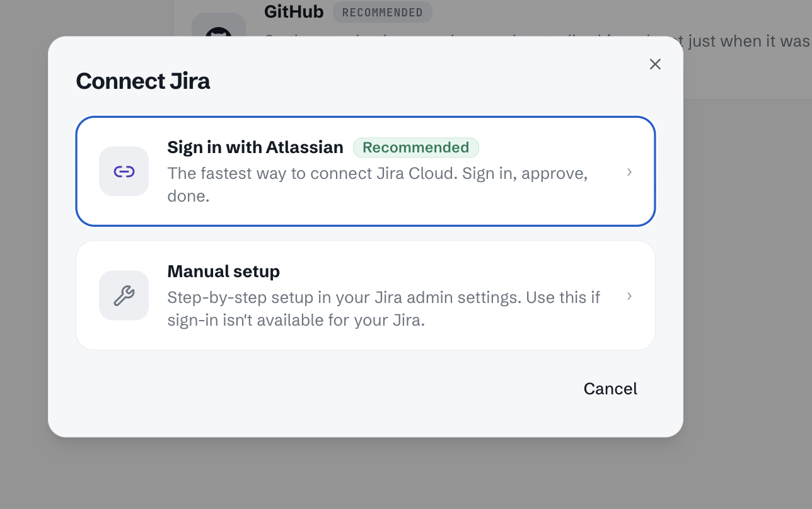Click the wrench icon for Manual setup
Image resolution: width=812 pixels, height=509 pixels.
click(x=124, y=295)
